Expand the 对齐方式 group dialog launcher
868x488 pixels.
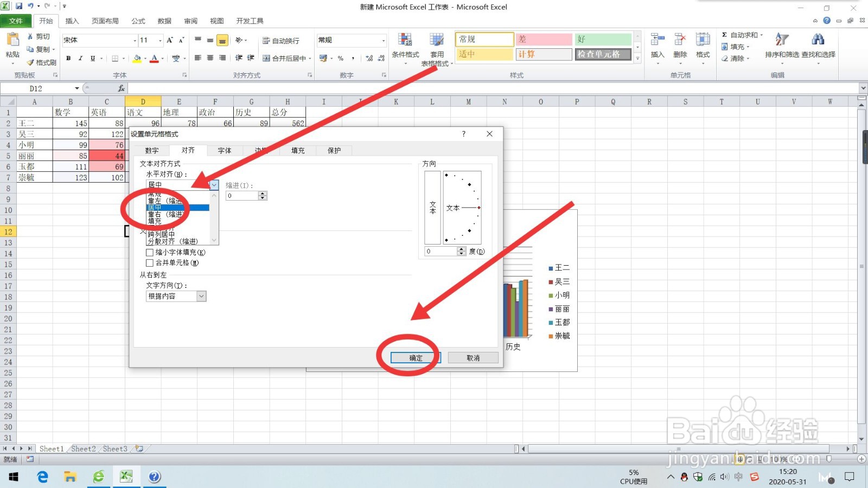310,75
